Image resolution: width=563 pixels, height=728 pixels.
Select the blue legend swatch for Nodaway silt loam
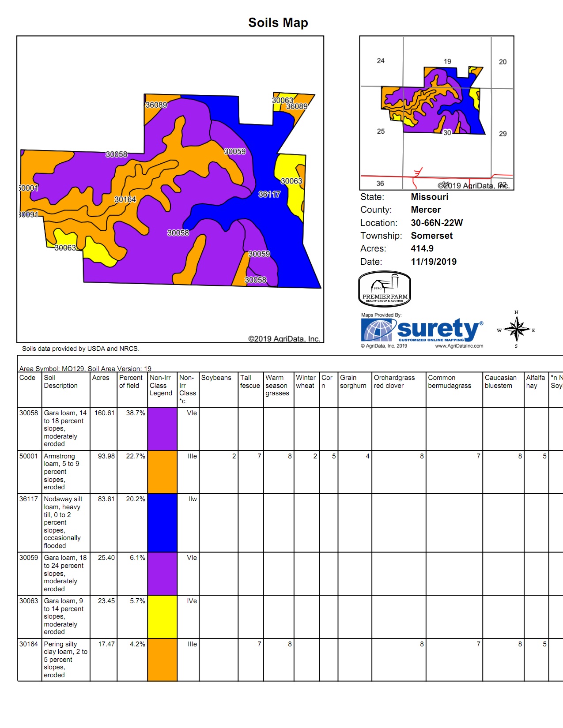[x=162, y=523]
